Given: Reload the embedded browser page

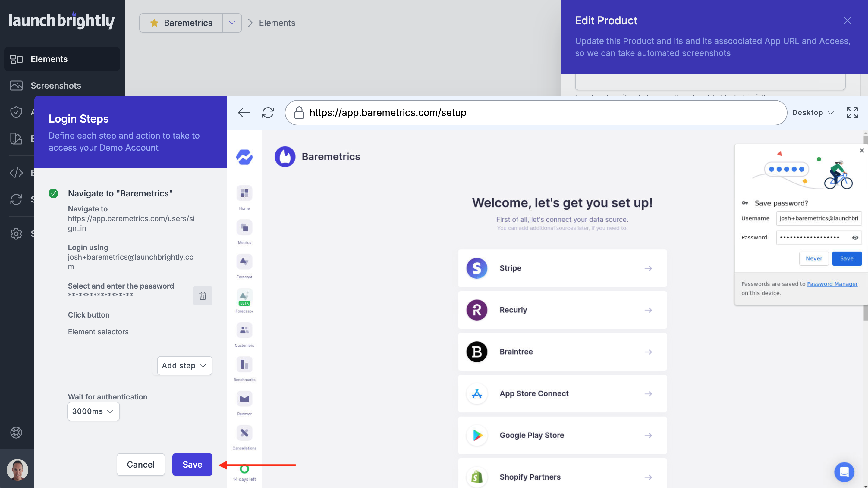Looking at the screenshot, I should coord(268,112).
